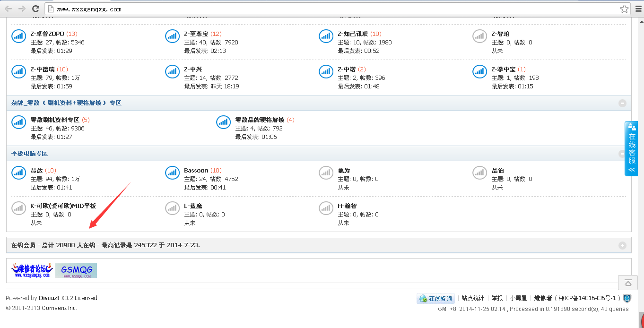Open the Bassoon forum link
The height and width of the screenshot is (328, 644).
pos(196,171)
